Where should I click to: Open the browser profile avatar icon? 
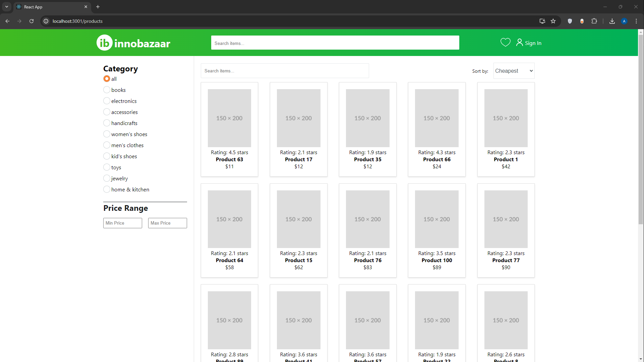point(624,21)
